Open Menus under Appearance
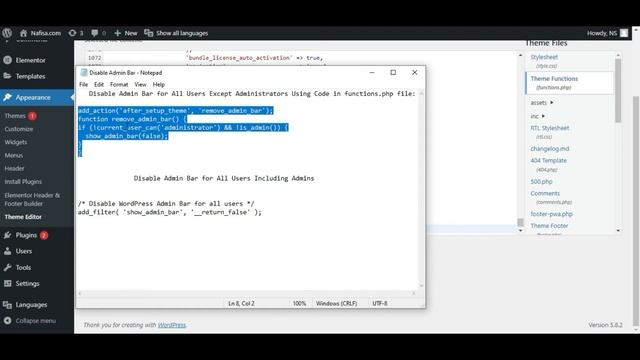 pyautogui.click(x=14, y=155)
